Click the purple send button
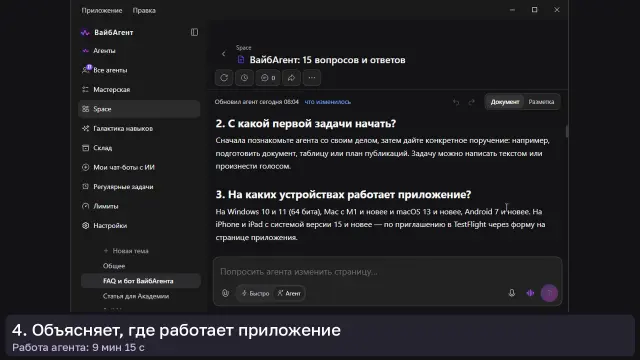This screenshot has height=360, width=640. [549, 293]
